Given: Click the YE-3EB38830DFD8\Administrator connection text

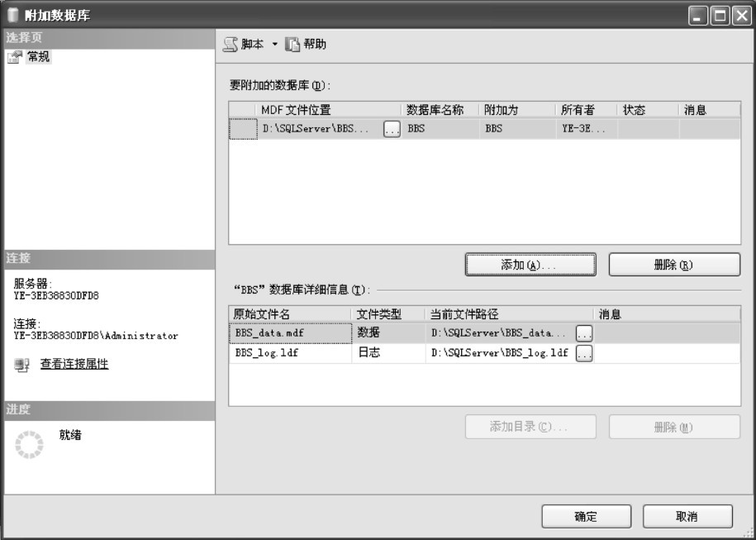Looking at the screenshot, I should pyautogui.click(x=96, y=336).
